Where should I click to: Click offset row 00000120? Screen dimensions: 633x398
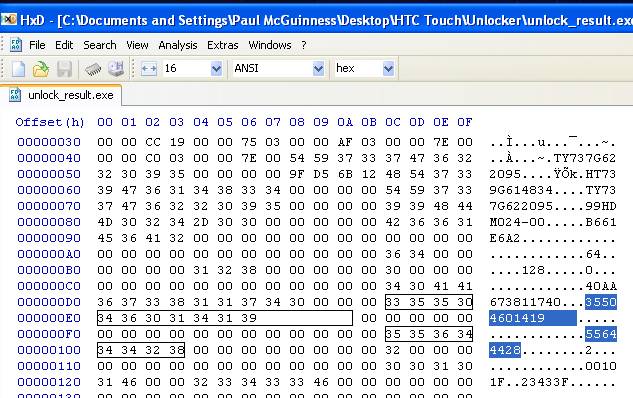tap(49, 382)
